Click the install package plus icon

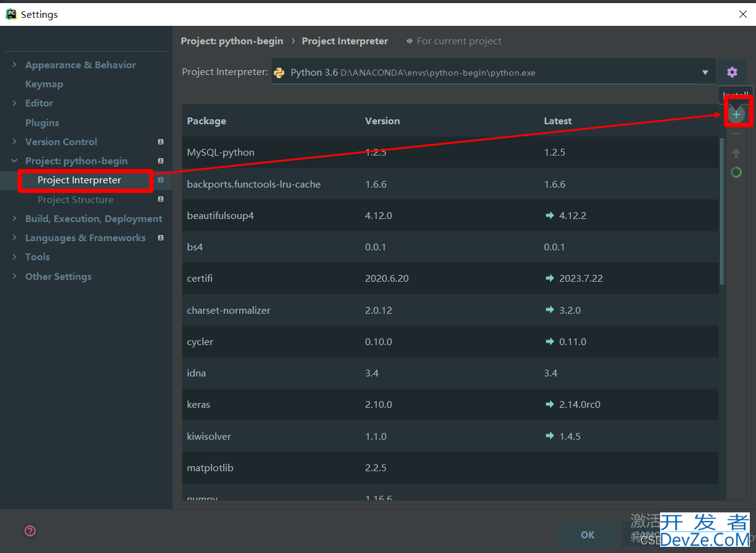pyautogui.click(x=736, y=114)
